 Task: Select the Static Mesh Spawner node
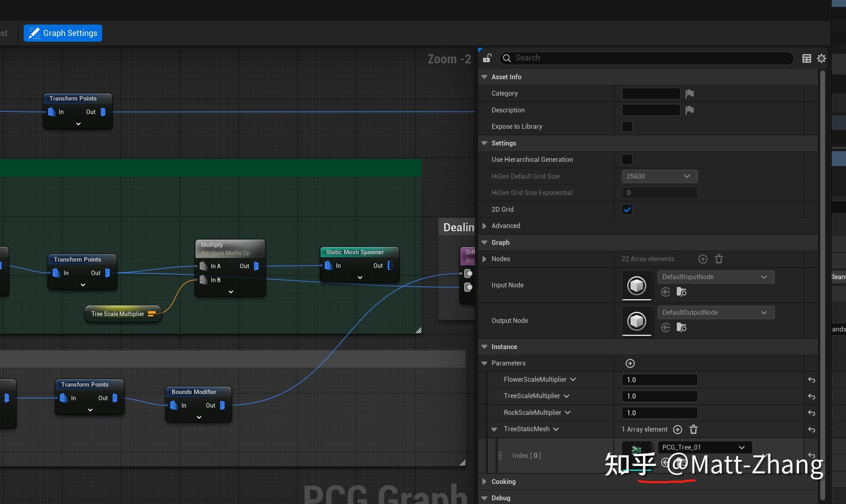click(x=355, y=252)
